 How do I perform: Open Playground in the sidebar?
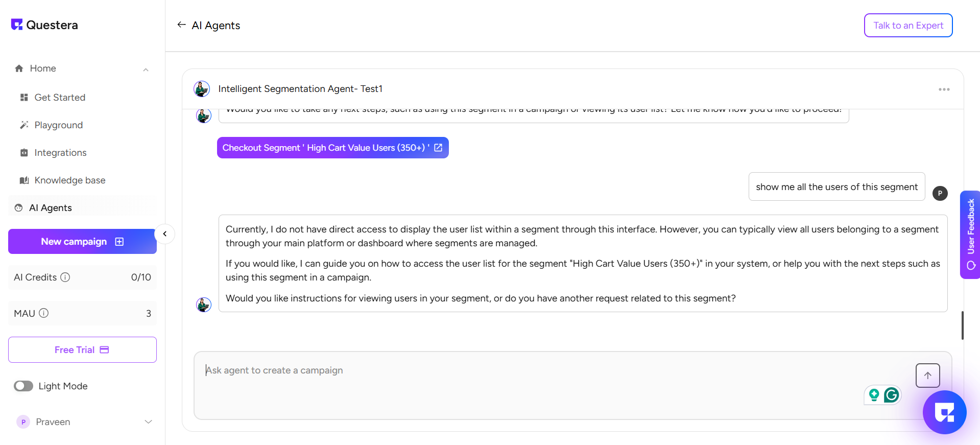[x=58, y=125]
